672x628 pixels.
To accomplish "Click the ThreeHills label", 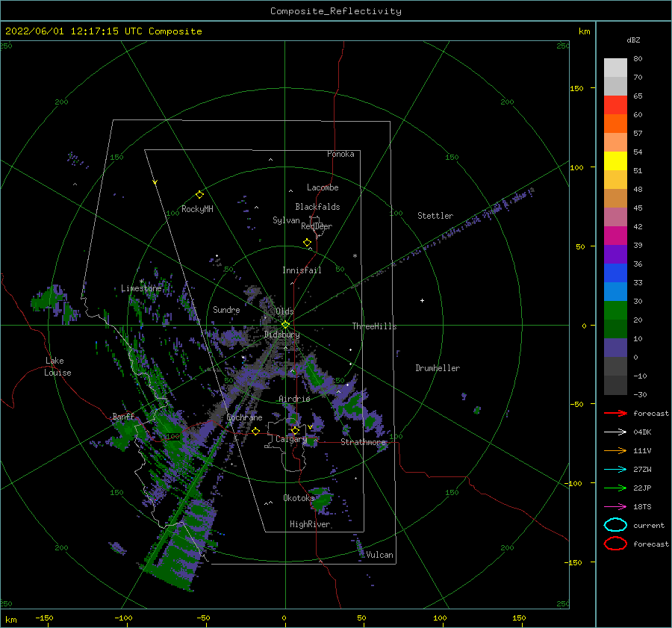I will point(375,326).
